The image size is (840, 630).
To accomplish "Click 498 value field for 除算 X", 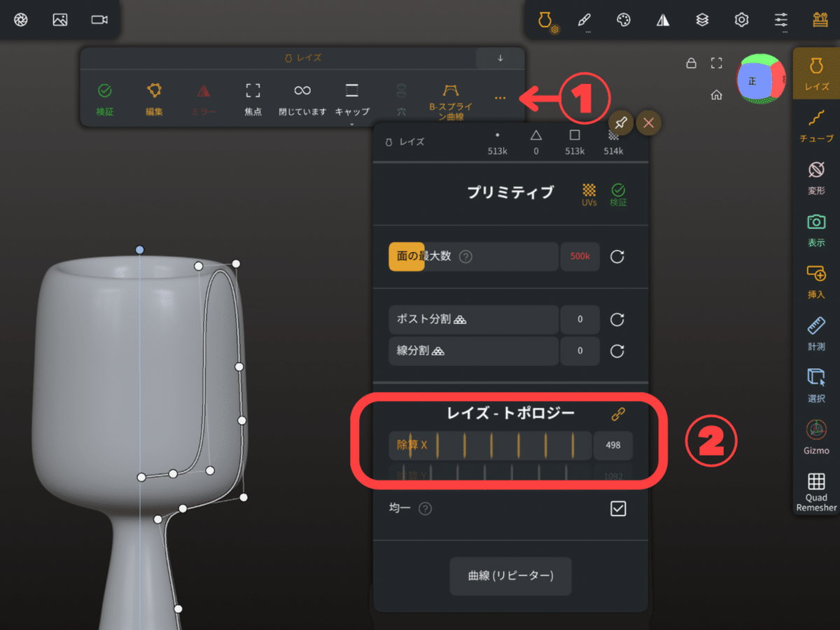I will click(612, 445).
